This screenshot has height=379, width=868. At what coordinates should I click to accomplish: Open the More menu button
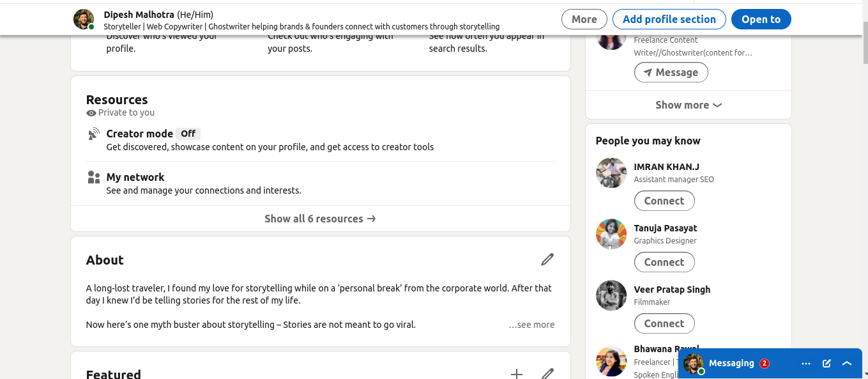pos(584,19)
